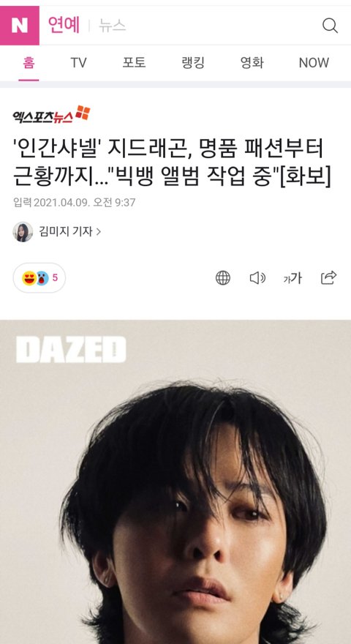Click the 엑스포츠뉴스 publisher logo

coord(51,115)
